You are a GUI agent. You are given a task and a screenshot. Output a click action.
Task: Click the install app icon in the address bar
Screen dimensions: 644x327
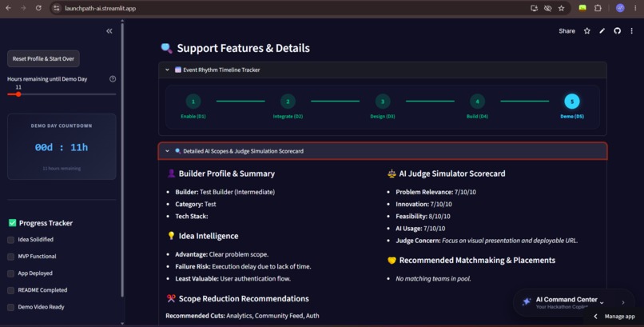[534, 8]
